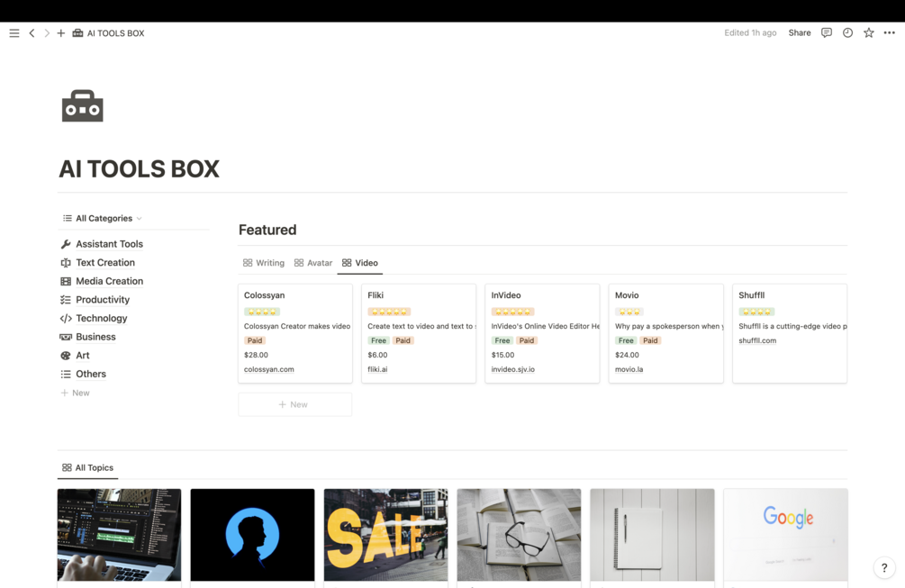Image resolution: width=905 pixels, height=588 pixels.
Task: Click the large toolbox page icon
Action: point(83,105)
